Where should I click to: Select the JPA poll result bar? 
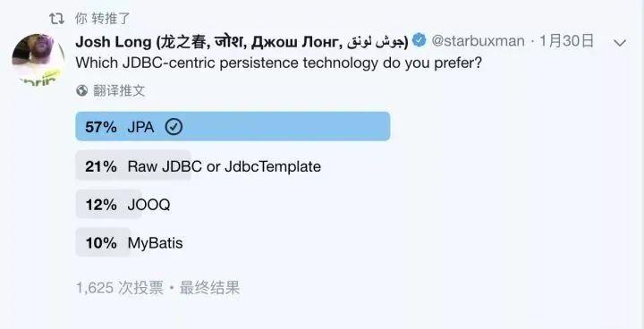(x=233, y=127)
